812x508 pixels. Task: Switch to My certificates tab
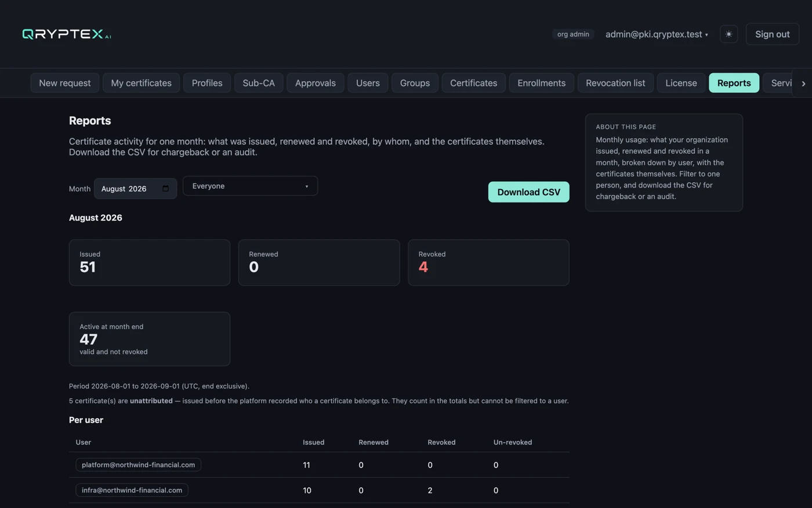141,83
